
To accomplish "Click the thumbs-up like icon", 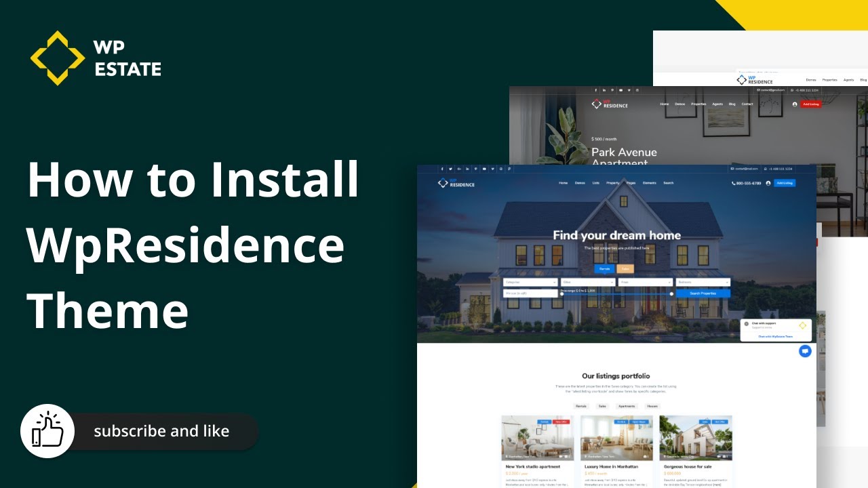I will click(x=47, y=431).
